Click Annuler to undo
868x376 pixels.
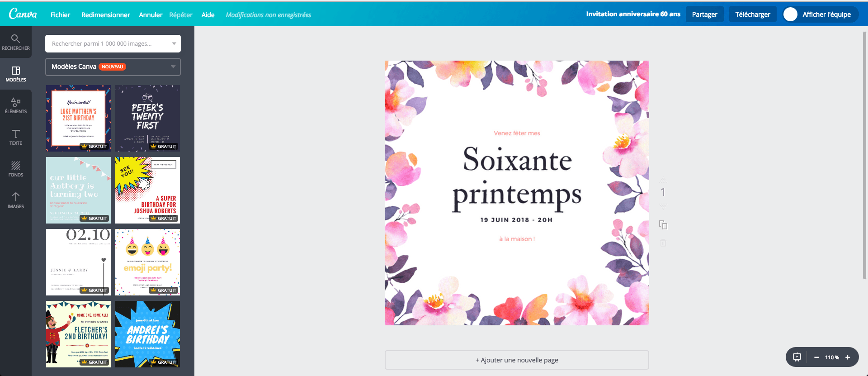[151, 15]
